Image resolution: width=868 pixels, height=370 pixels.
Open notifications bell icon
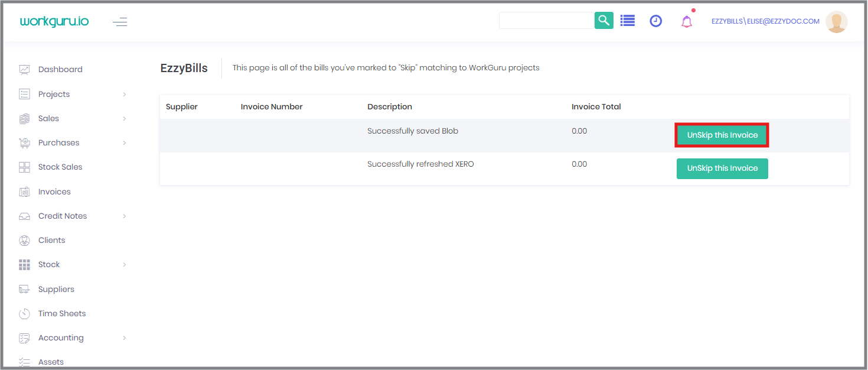click(686, 22)
